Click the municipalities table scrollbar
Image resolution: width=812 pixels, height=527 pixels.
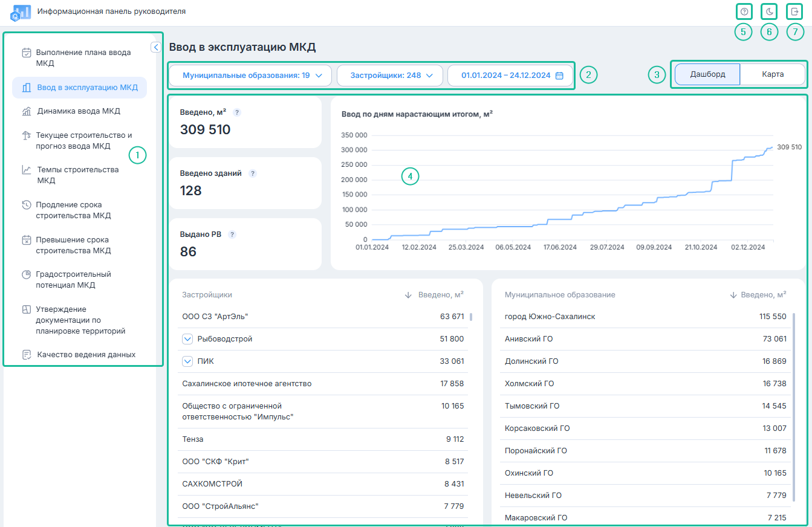[793, 407]
